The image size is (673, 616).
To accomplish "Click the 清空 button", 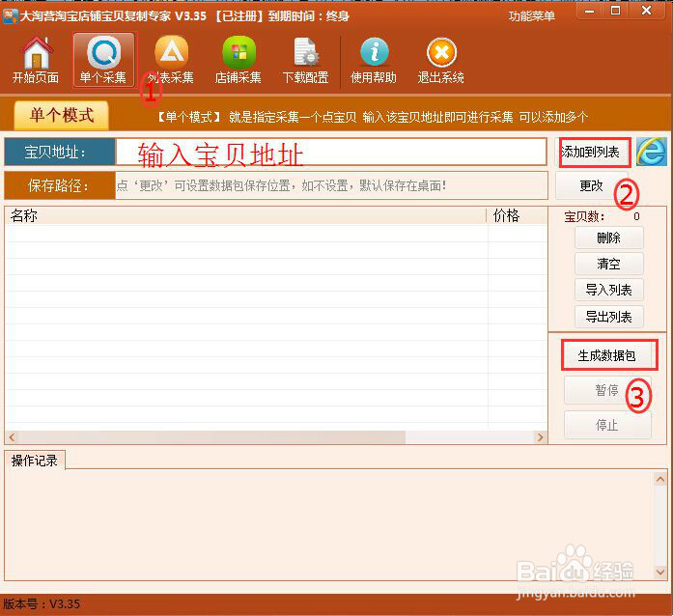I will click(x=609, y=264).
